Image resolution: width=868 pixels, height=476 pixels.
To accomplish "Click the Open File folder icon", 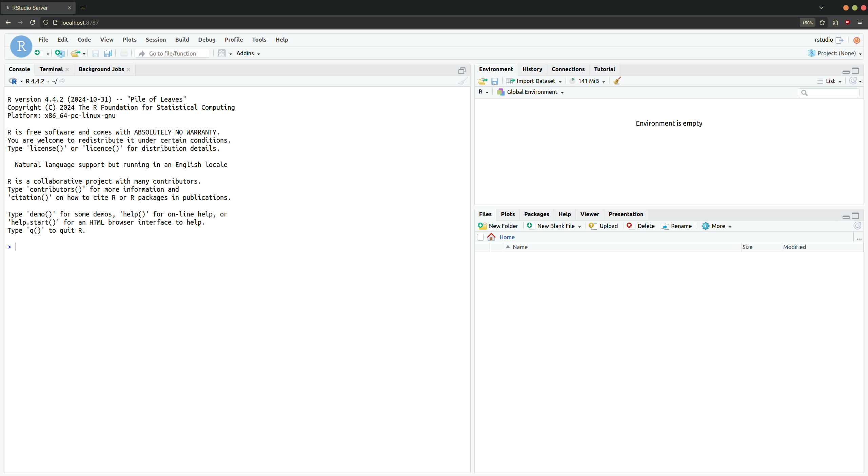I will pos(75,53).
